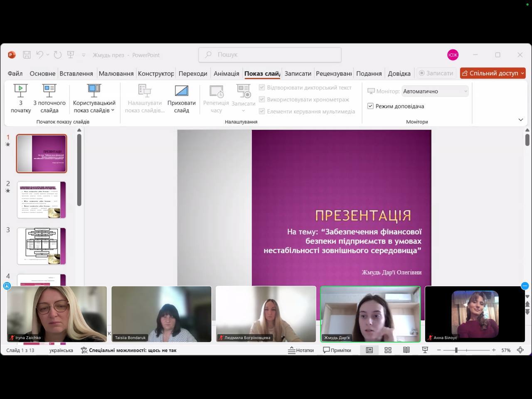Start slideshow from current slide icon
Image resolution: width=532 pixels, height=399 pixels.
49,90
